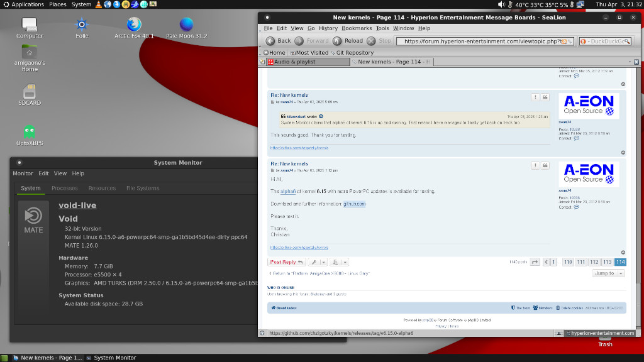Click the RSS feed icon in address bar
The width and height of the screenshot is (644, 362).
564,41
